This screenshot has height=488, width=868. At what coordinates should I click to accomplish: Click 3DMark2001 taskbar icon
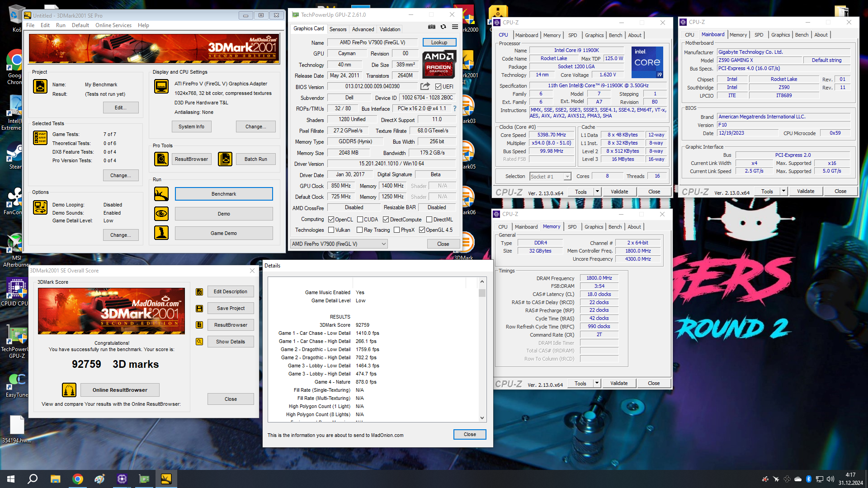coord(166,479)
